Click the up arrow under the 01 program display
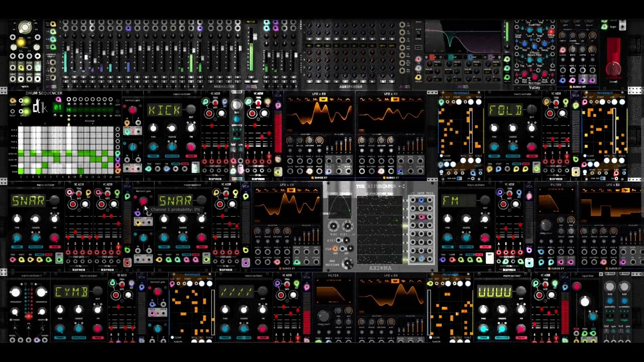This screenshot has height=362, width=644. point(55,115)
